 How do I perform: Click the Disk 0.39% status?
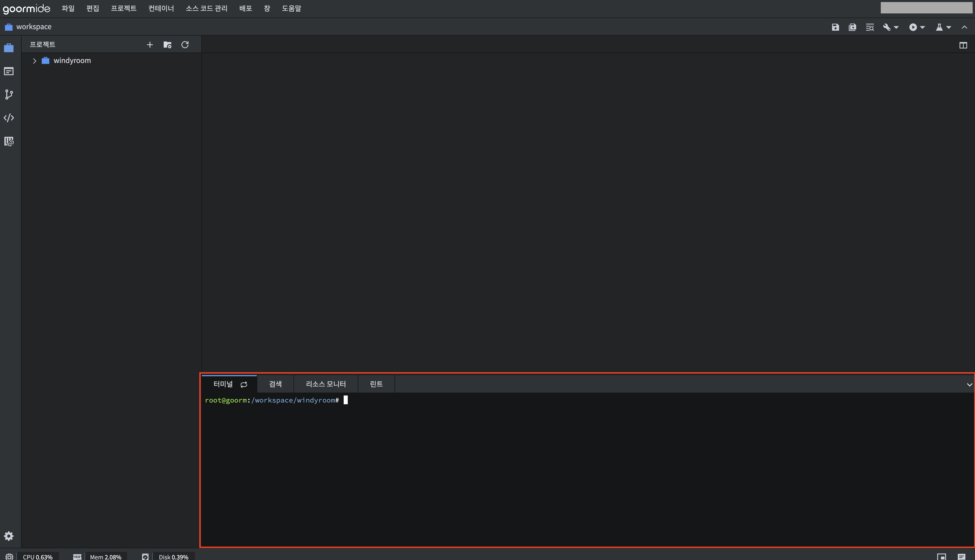(174, 556)
